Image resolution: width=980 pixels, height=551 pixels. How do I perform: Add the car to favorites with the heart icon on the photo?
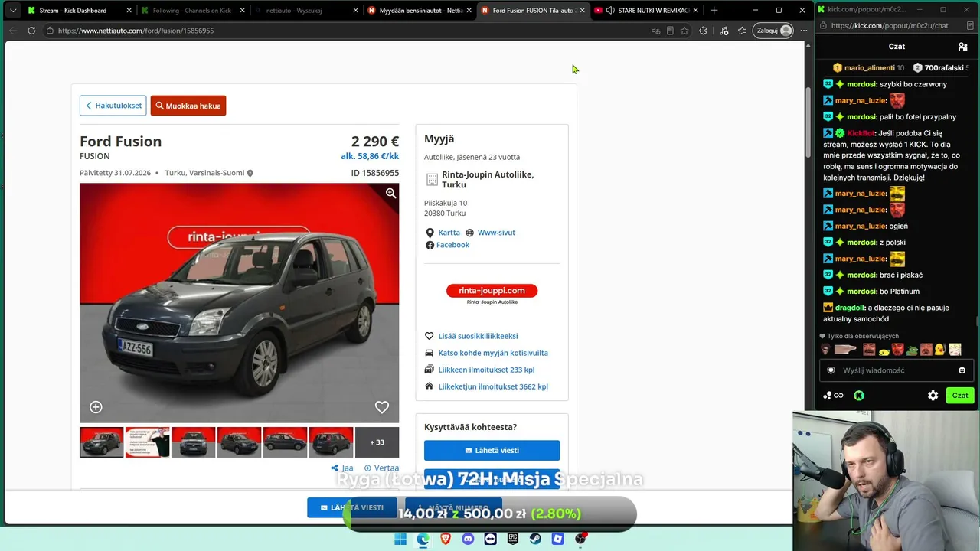click(x=381, y=407)
